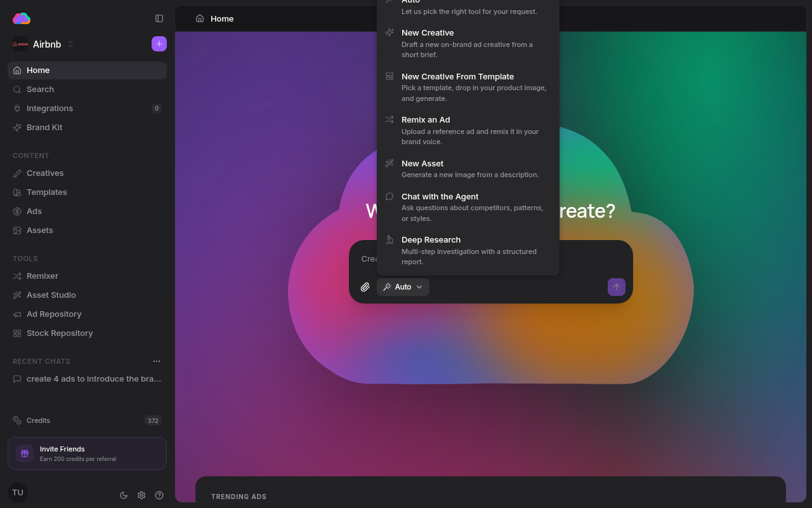The height and width of the screenshot is (508, 812).
Task: Go to Home in sidebar
Action: [x=87, y=70]
